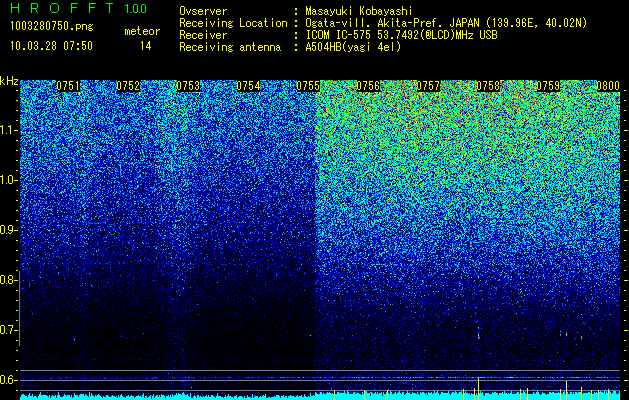Click the ICOM IC-575 receiver details
The image size is (629, 400).
[x=401, y=35]
